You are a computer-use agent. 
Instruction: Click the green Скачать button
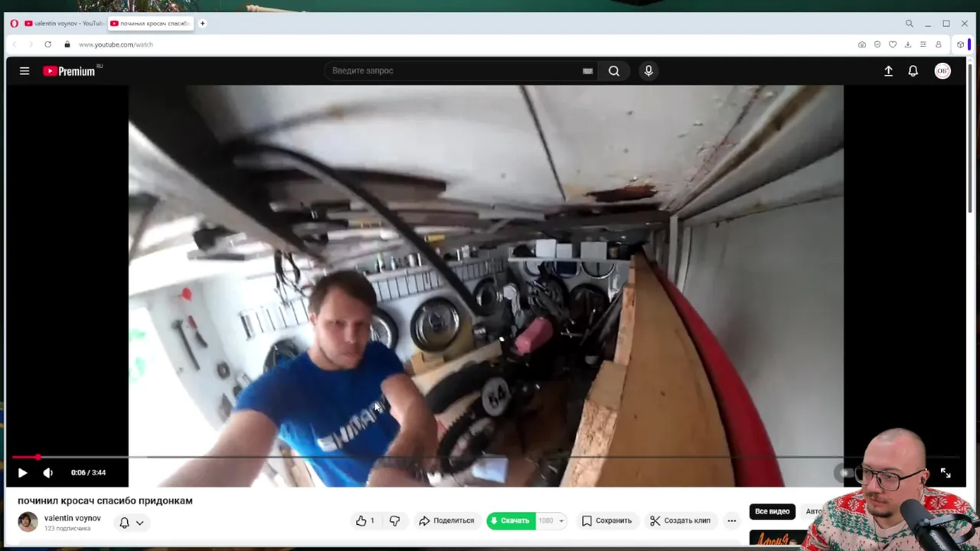511,520
